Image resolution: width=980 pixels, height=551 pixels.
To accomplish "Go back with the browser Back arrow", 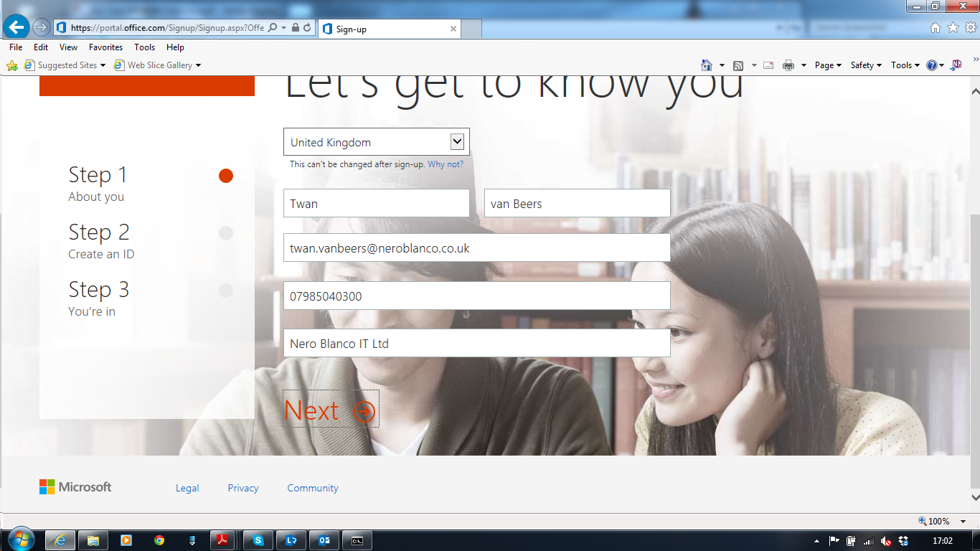I will [16, 27].
